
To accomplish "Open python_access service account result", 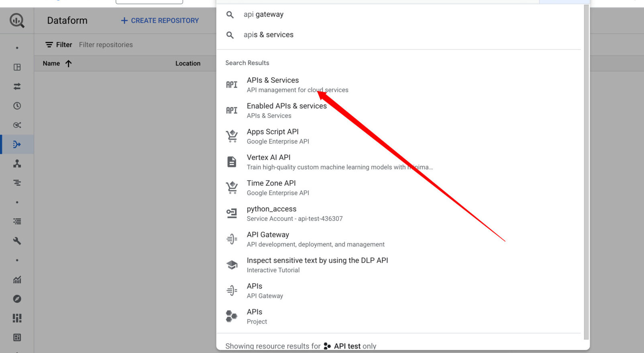I will [x=271, y=209].
